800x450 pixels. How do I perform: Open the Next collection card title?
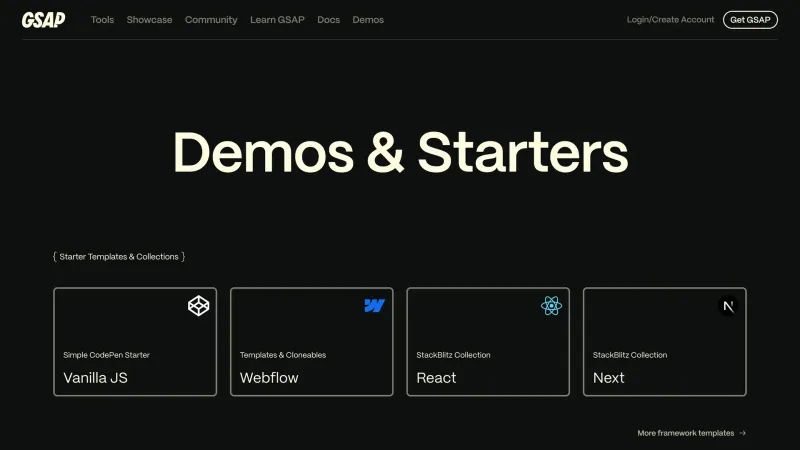608,378
